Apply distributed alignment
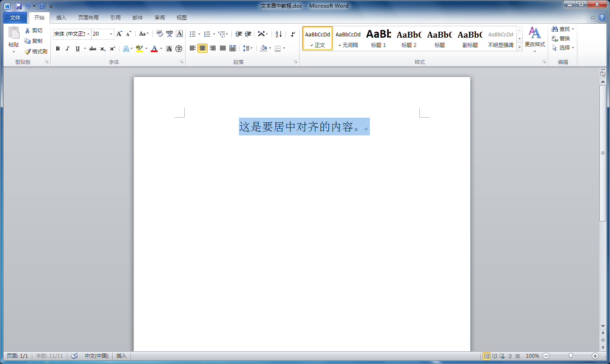This screenshot has width=610, height=364. pyautogui.click(x=233, y=48)
